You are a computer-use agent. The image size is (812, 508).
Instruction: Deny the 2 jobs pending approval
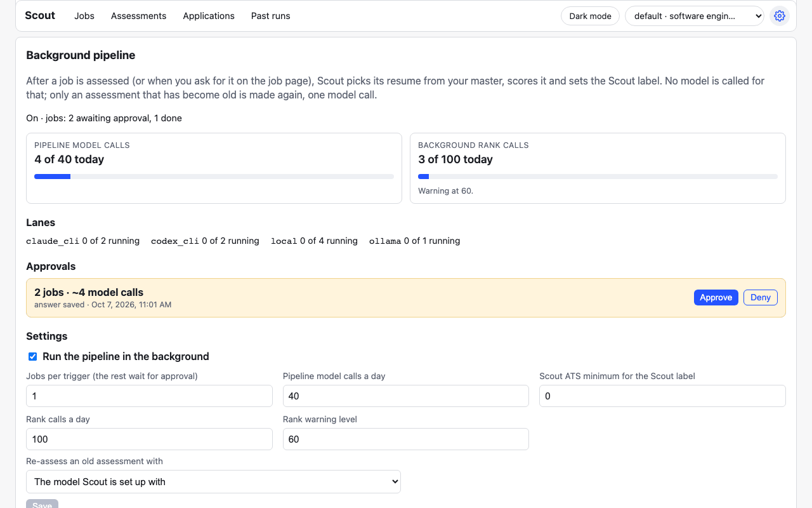pos(761,297)
